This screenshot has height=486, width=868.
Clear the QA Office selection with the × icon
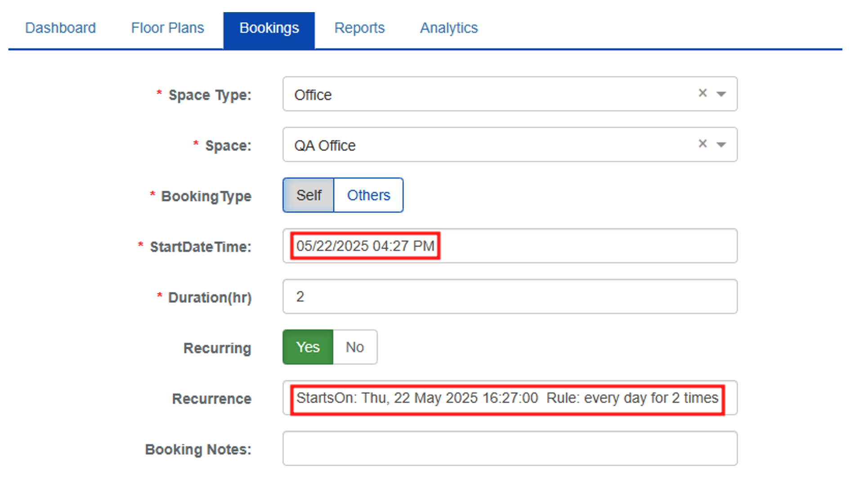[x=702, y=144]
